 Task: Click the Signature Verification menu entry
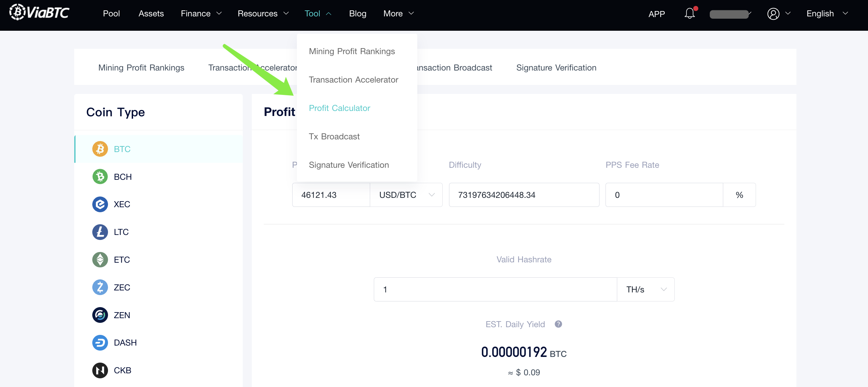[349, 164]
